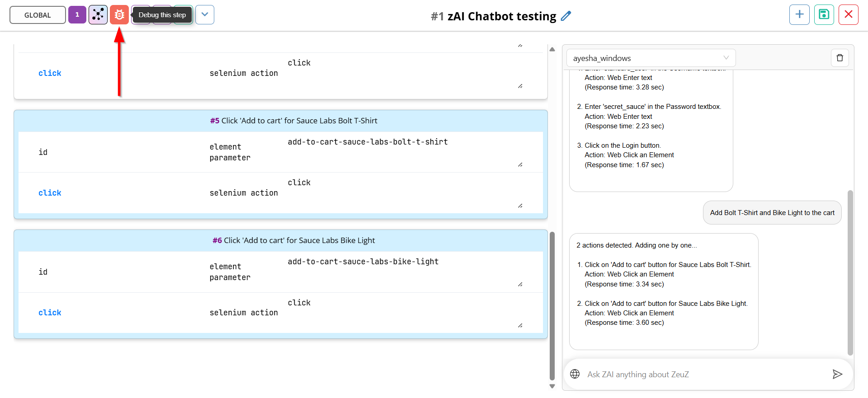Select the click link in step #6
The height and width of the screenshot is (398, 868).
[x=50, y=313]
